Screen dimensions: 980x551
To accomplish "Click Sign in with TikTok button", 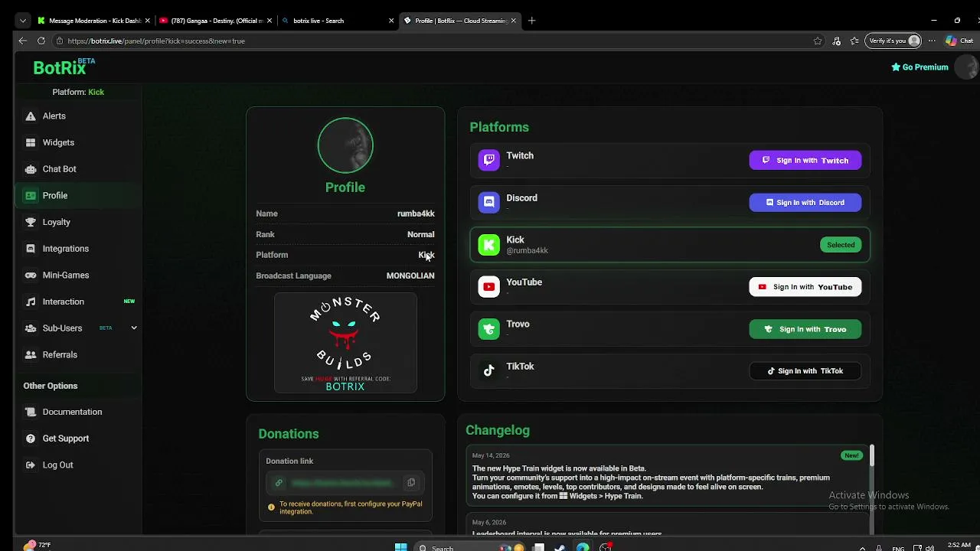I will (805, 371).
